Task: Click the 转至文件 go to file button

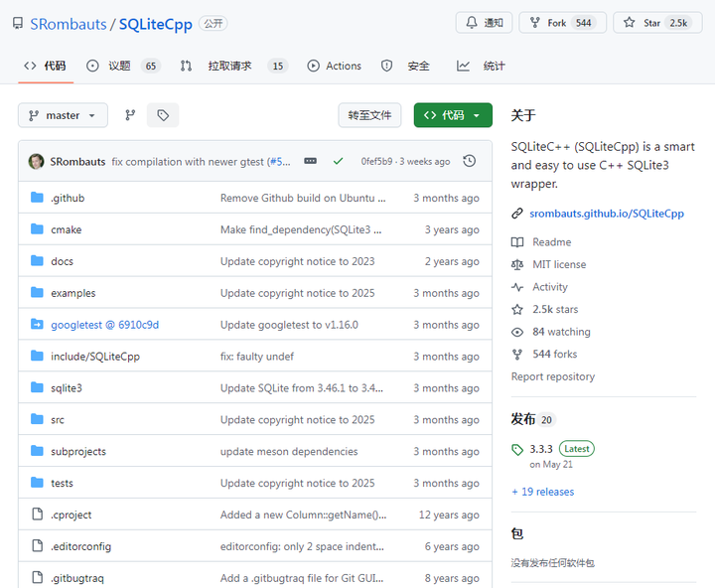Action: click(369, 115)
